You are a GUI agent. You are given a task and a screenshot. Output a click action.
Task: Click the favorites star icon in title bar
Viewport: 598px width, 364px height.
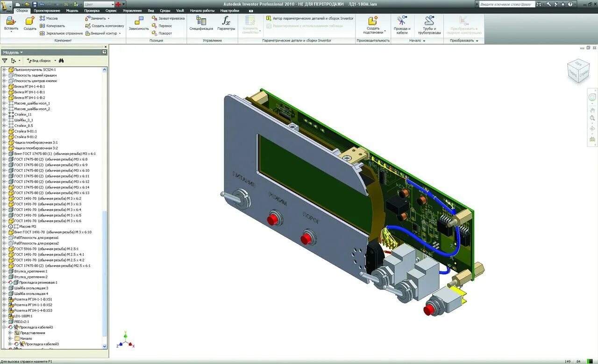coord(563,4)
